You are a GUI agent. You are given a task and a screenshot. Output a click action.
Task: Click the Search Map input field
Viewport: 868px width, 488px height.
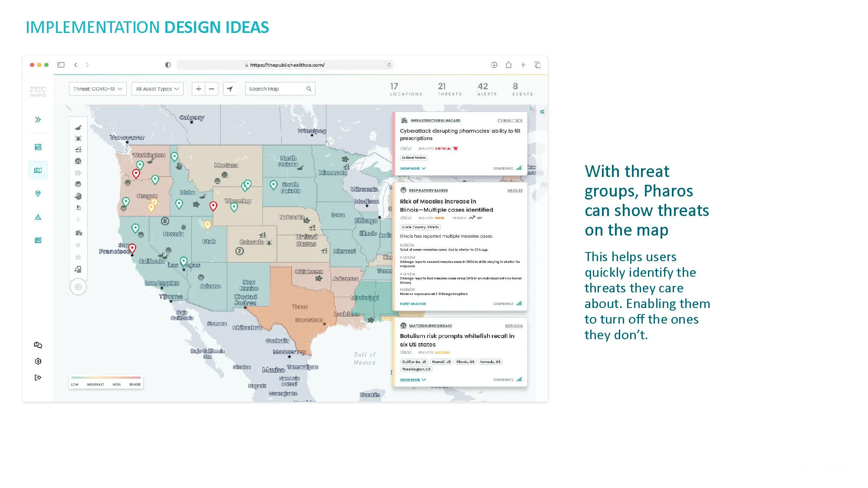click(276, 89)
